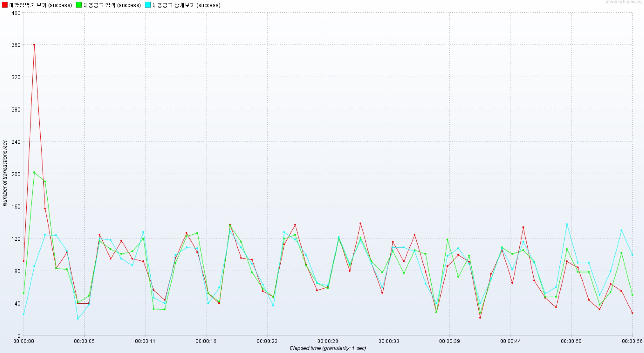Click the 00:00:00 time axis label
This screenshot has height=353, width=644.
(x=24, y=341)
